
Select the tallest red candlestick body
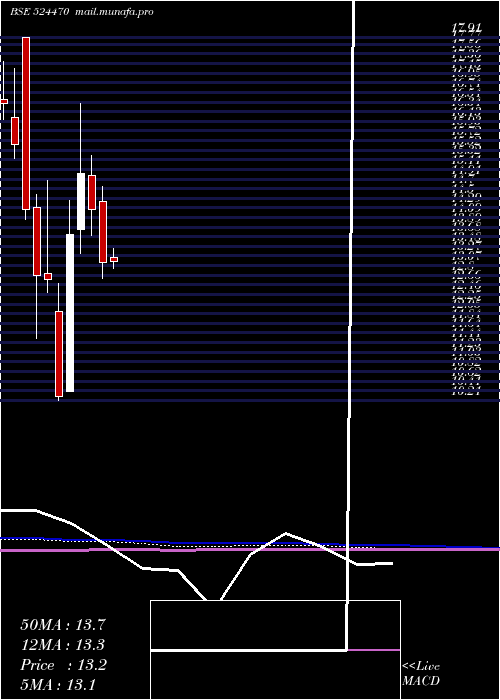click(x=26, y=123)
